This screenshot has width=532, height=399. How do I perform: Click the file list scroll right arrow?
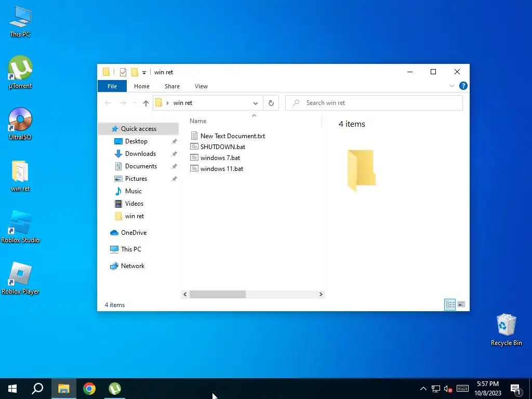(321, 294)
